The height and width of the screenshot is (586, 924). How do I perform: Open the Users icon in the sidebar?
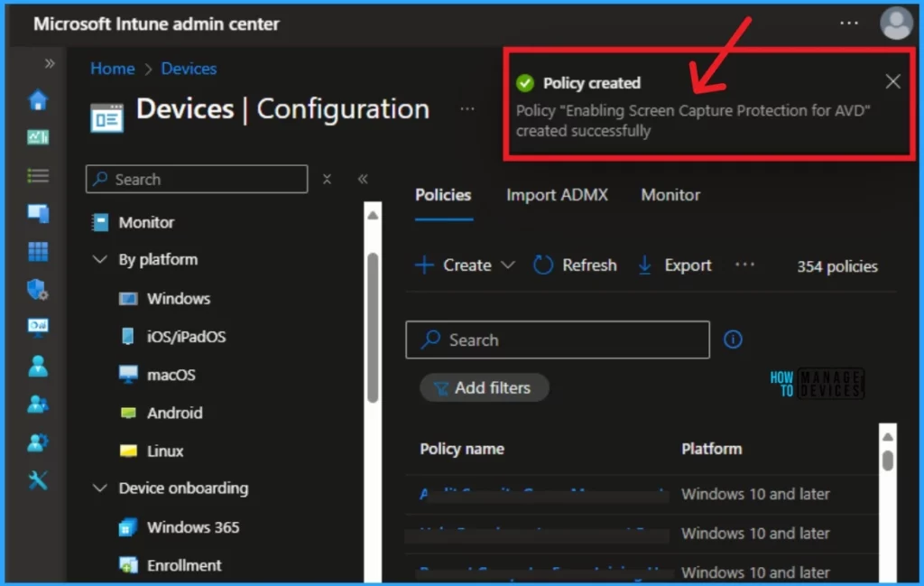click(x=38, y=366)
